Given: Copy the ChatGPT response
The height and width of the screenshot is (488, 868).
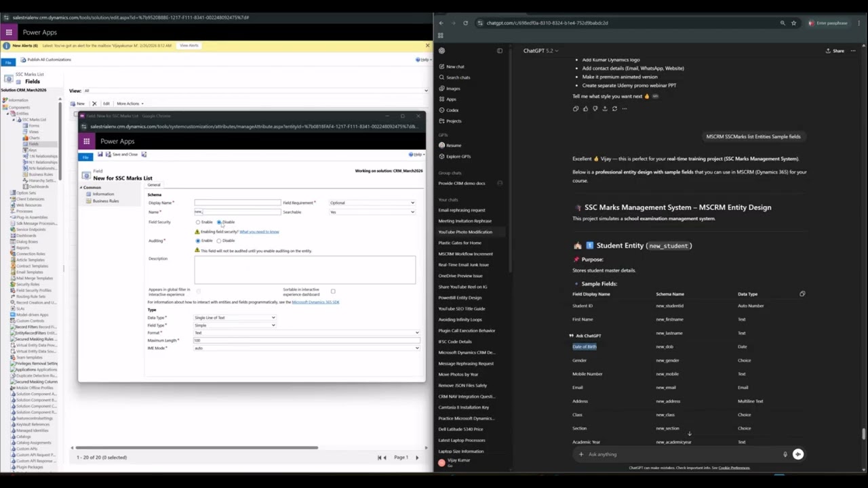Looking at the screenshot, I should coord(576,108).
